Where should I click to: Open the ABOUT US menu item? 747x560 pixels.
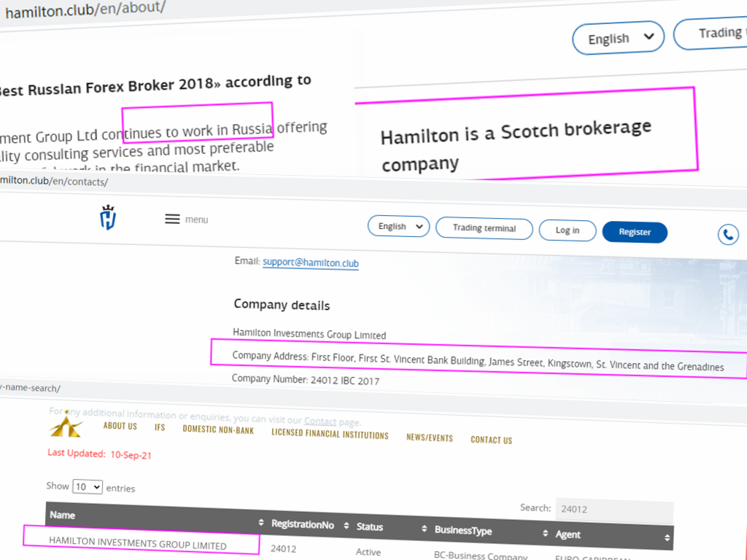[x=120, y=426]
